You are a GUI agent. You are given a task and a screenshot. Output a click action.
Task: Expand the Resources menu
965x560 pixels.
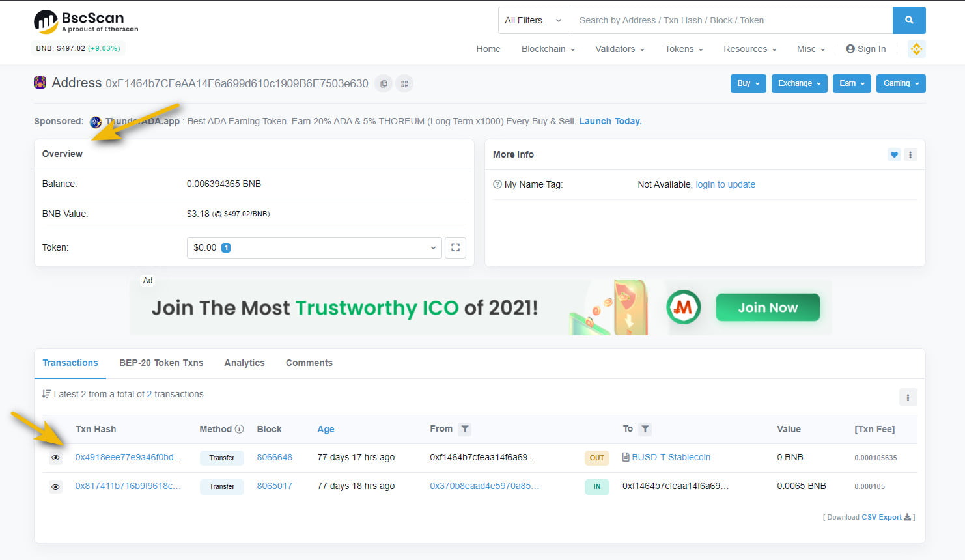(x=750, y=49)
